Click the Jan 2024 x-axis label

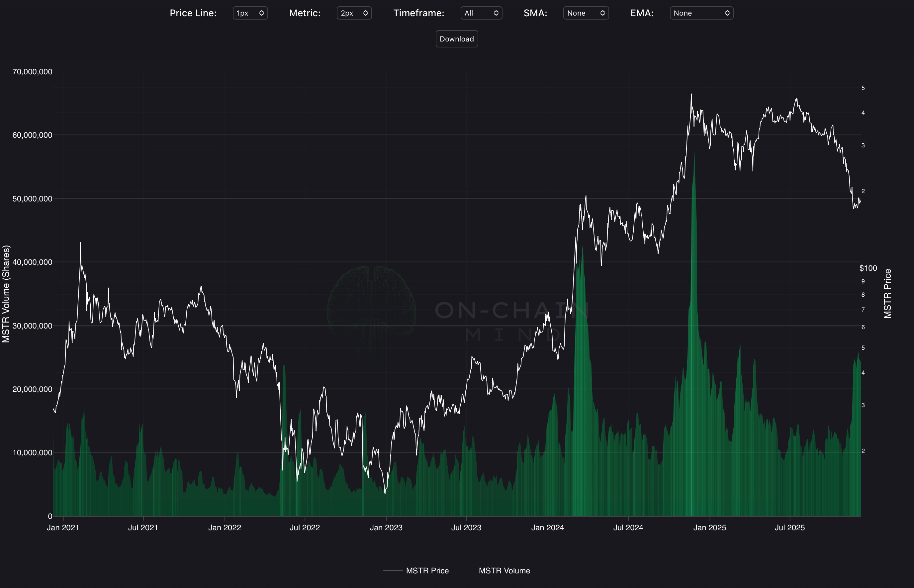pos(547,527)
